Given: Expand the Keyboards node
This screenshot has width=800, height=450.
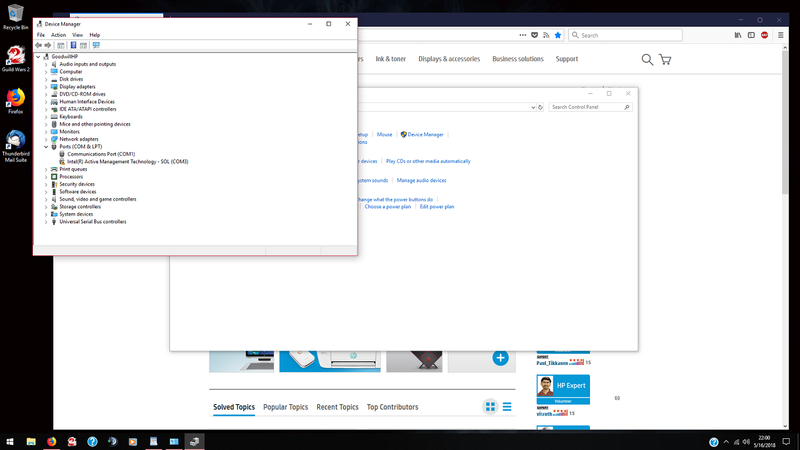Looking at the screenshot, I should (46, 117).
